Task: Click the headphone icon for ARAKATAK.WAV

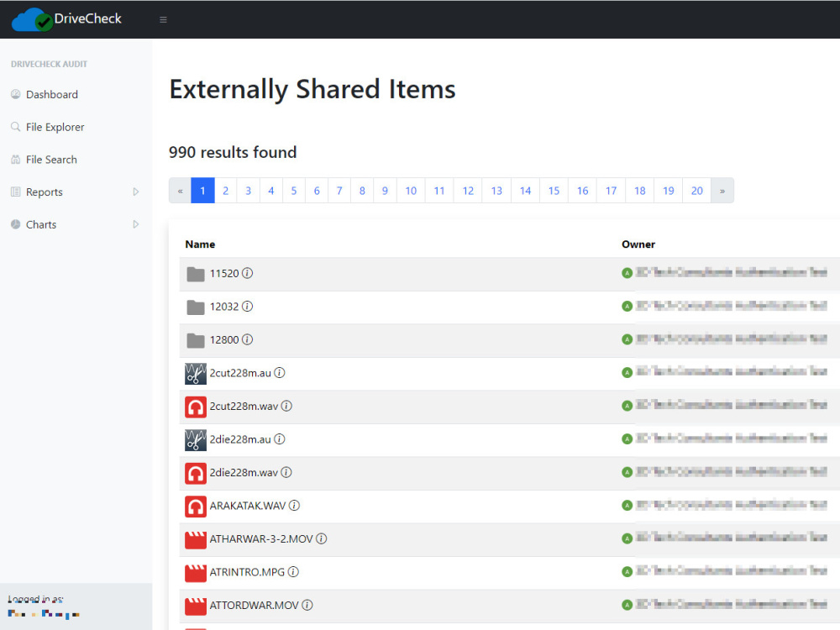Action: tap(196, 507)
